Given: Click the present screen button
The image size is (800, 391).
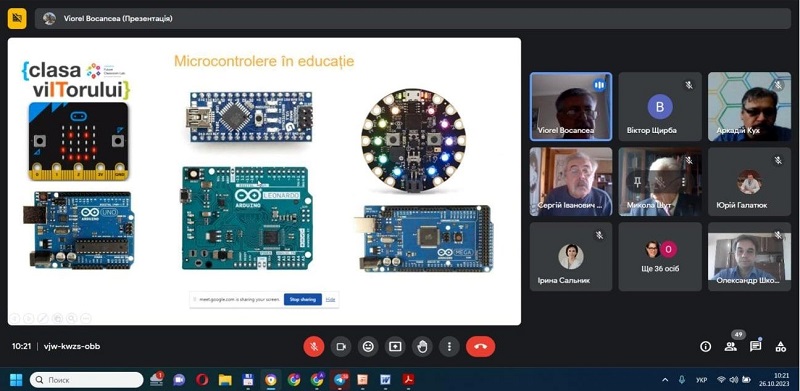Looking at the screenshot, I should click(x=395, y=347).
